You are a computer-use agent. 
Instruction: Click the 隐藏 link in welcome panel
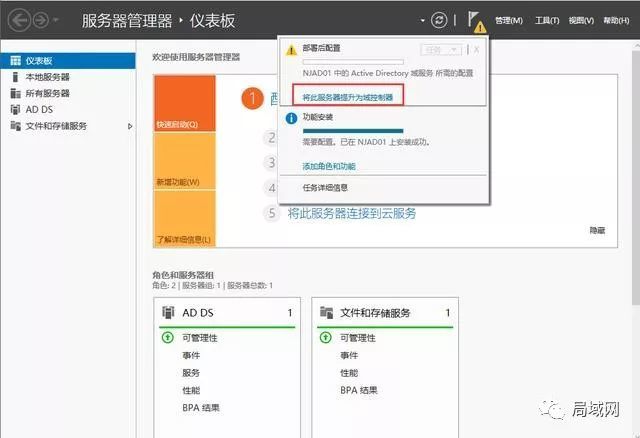[597, 230]
